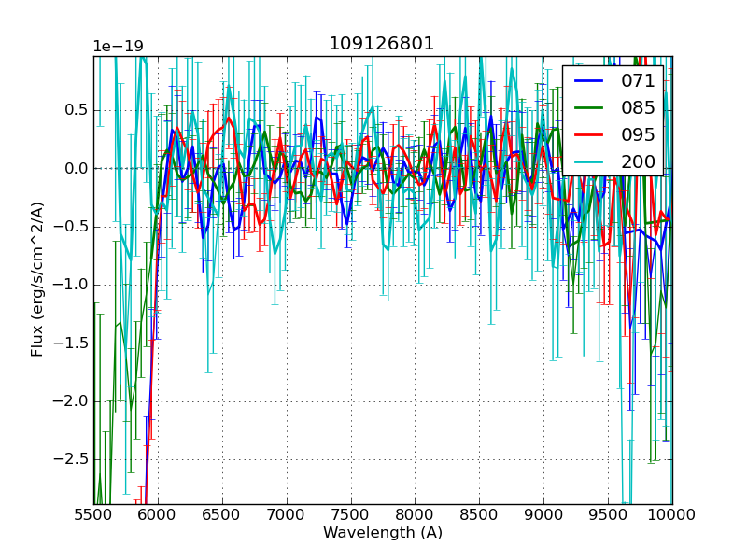
Task: Click the red line swatch in legend
Action: pos(590,134)
